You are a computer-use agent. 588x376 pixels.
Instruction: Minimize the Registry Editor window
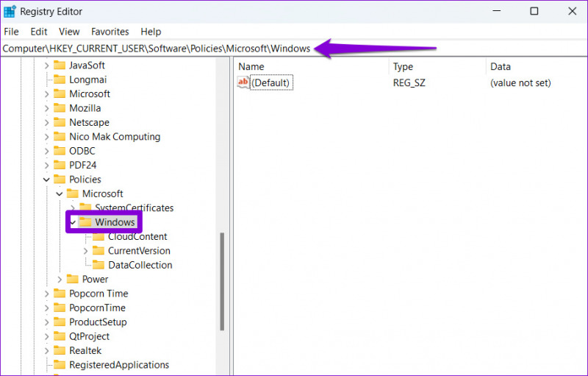pos(497,11)
